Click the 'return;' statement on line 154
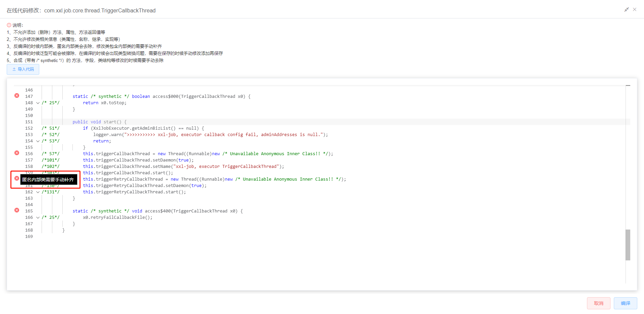Viewport: 644px width, 314px height. tap(102, 141)
